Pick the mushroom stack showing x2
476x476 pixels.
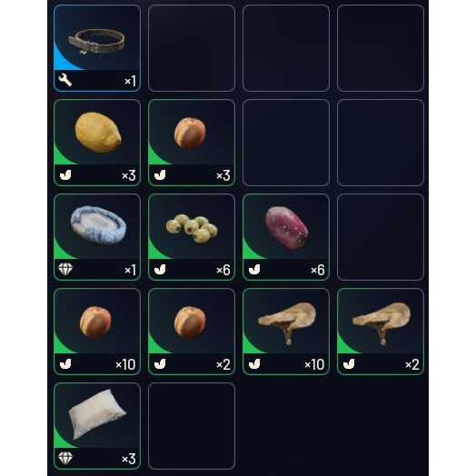tap(381, 332)
